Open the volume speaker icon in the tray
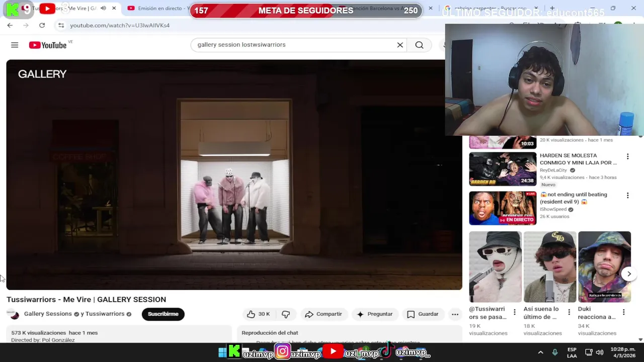The width and height of the screenshot is (644, 362). tap(600, 352)
